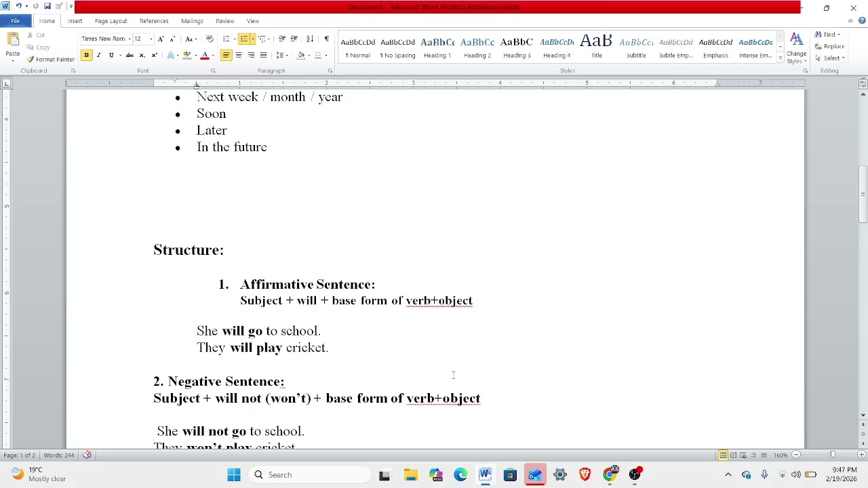Screen dimensions: 868x488
Task: Click the Text Effects icon
Action: [x=170, y=55]
